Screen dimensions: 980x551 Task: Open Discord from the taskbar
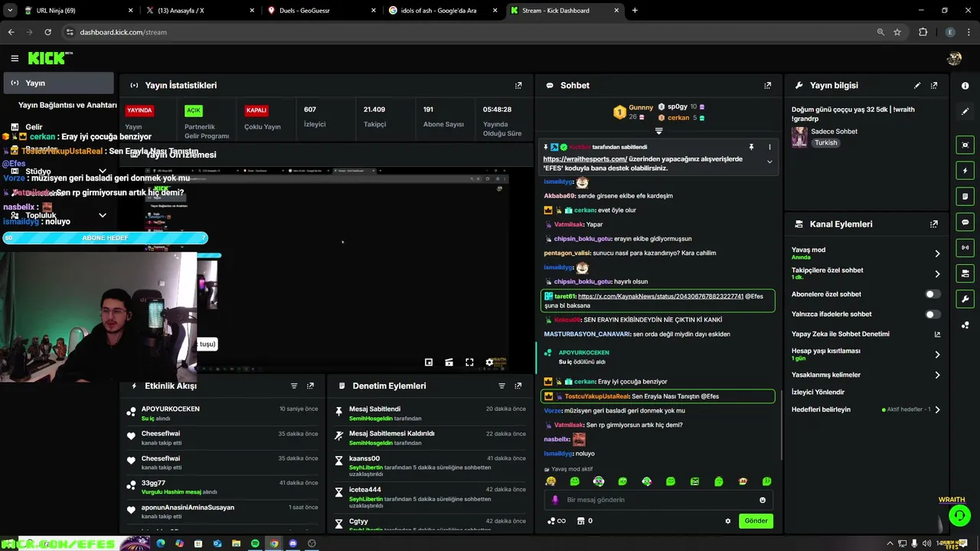coord(292,543)
